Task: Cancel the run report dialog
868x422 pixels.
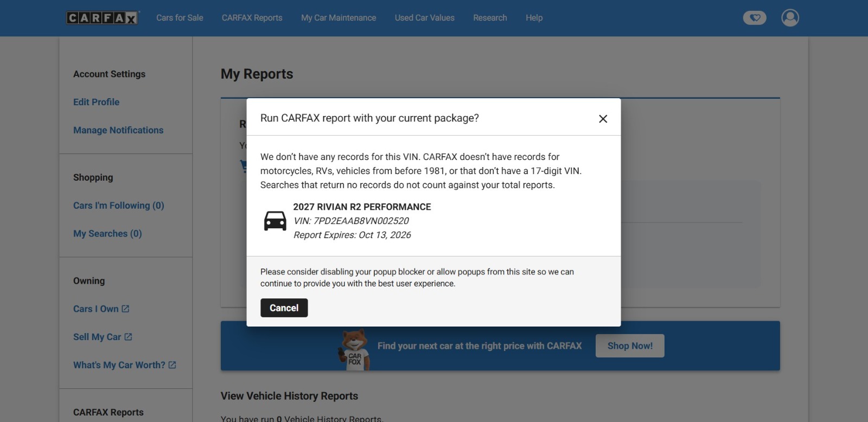Action: pyautogui.click(x=284, y=308)
